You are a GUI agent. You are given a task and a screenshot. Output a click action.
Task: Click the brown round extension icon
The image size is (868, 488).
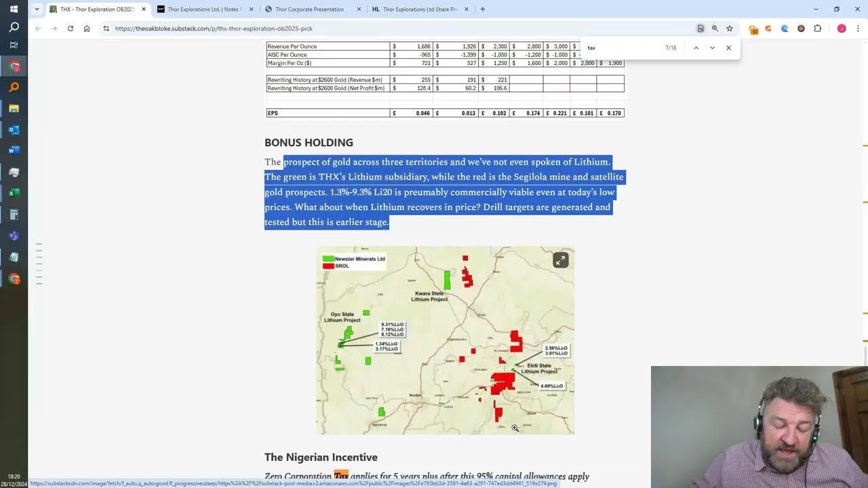pos(801,28)
